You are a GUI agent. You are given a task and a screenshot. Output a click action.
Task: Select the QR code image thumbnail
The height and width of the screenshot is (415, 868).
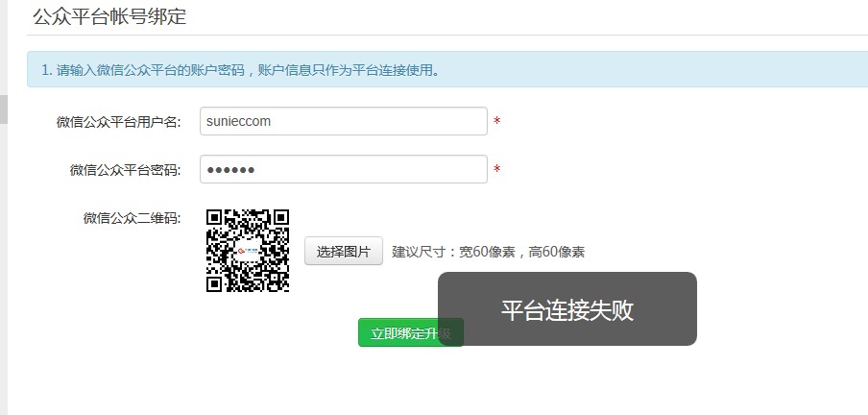pyautogui.click(x=248, y=251)
